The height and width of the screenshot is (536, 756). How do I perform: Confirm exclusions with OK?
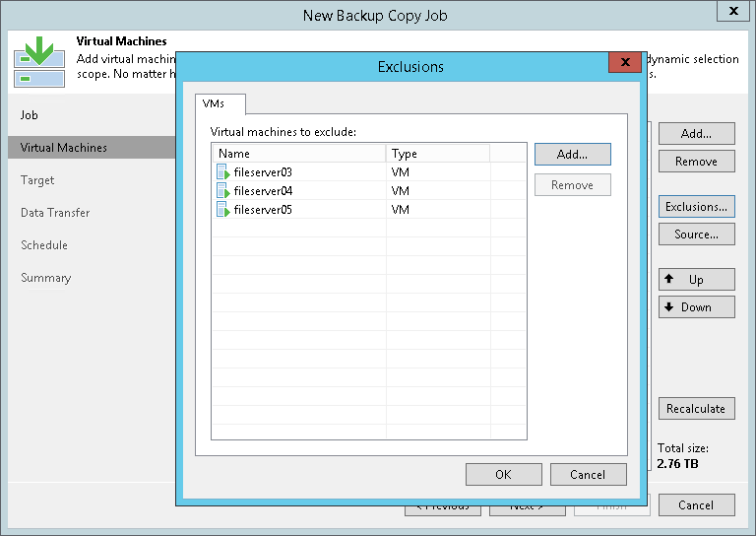pos(503,474)
